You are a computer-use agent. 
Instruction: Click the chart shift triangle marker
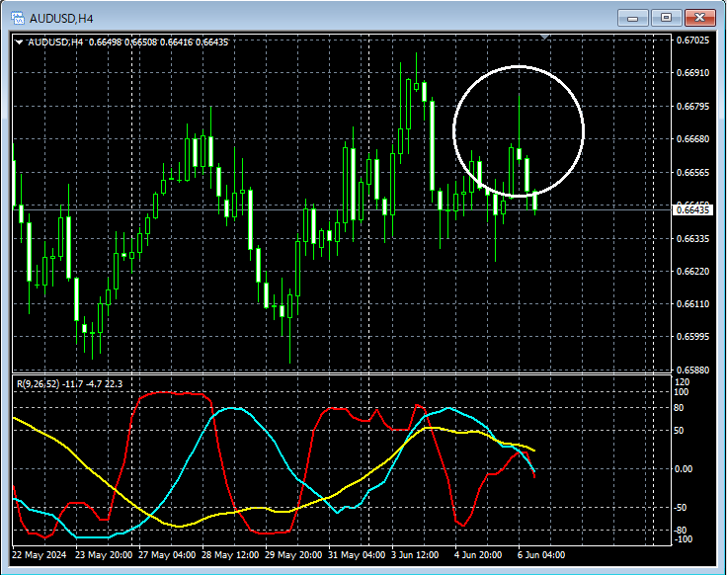click(x=545, y=37)
